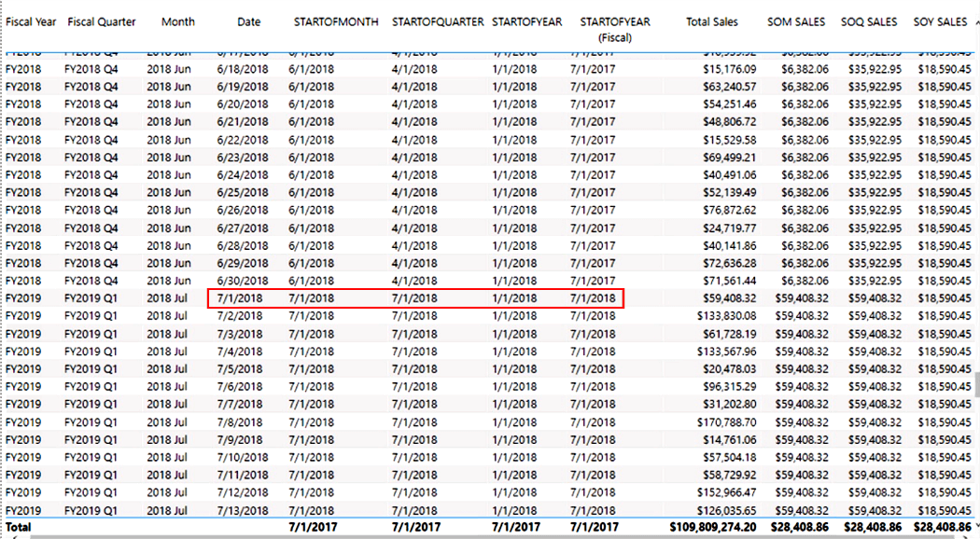Click the Fiscal Quarter cell in the 6/30/2018 row
980x539 pixels.
(91, 280)
